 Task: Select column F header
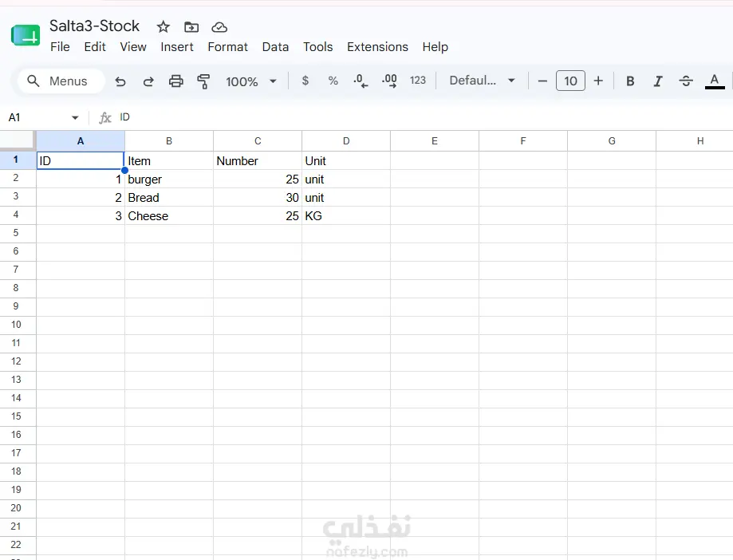pos(523,141)
